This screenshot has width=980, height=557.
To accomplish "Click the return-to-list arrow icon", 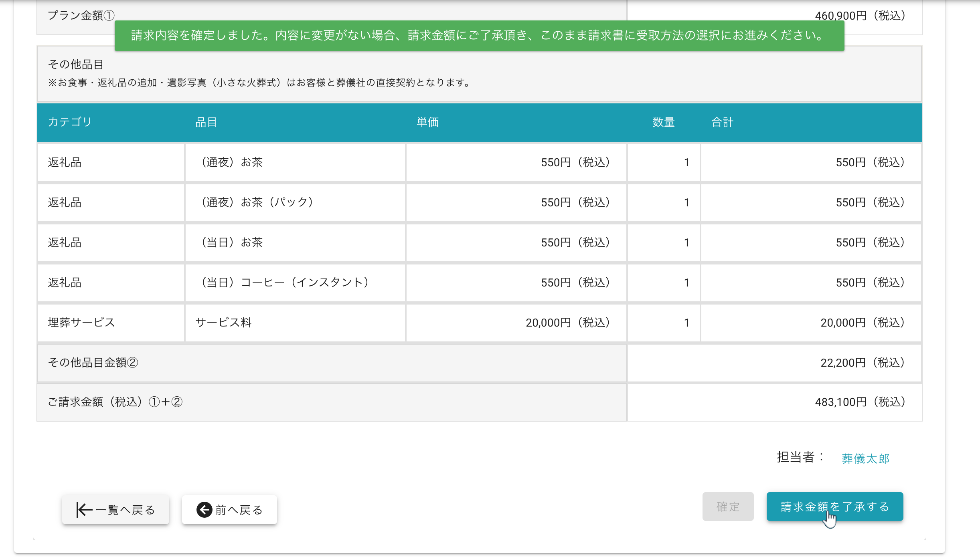I will pos(84,510).
